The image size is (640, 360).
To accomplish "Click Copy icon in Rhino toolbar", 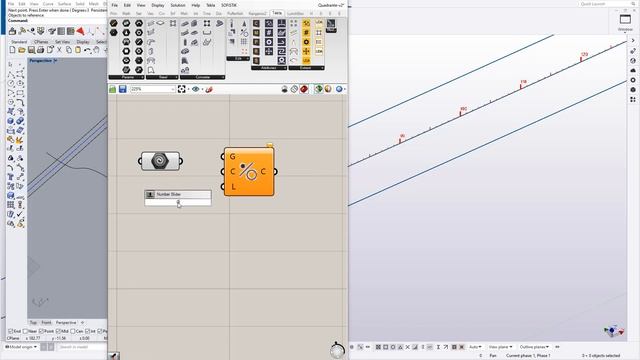I will point(69,50).
